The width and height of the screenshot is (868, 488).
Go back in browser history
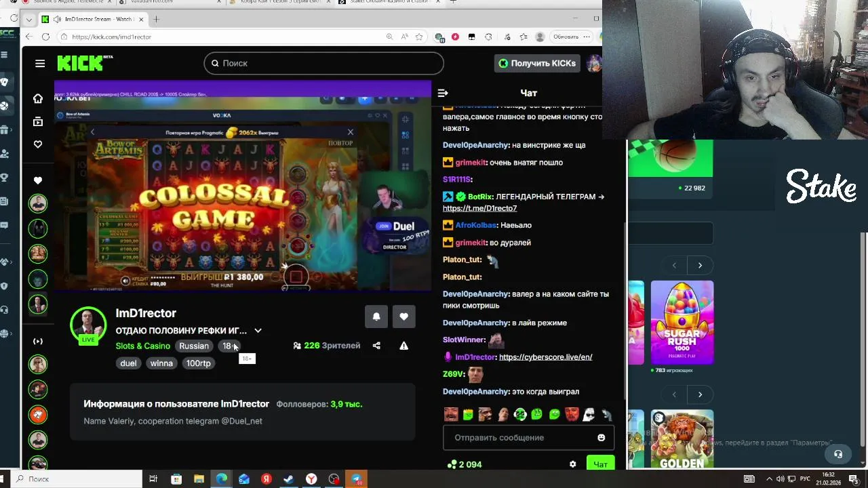(x=28, y=37)
